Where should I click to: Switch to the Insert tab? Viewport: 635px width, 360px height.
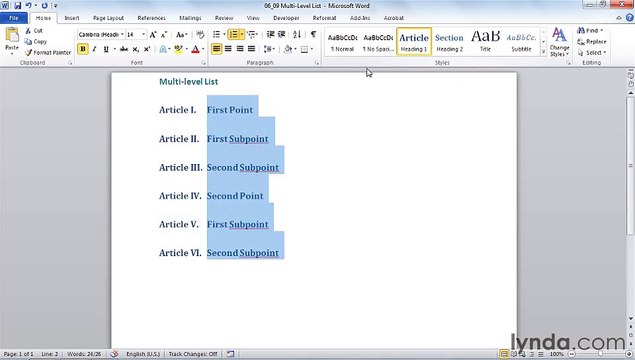(72, 18)
